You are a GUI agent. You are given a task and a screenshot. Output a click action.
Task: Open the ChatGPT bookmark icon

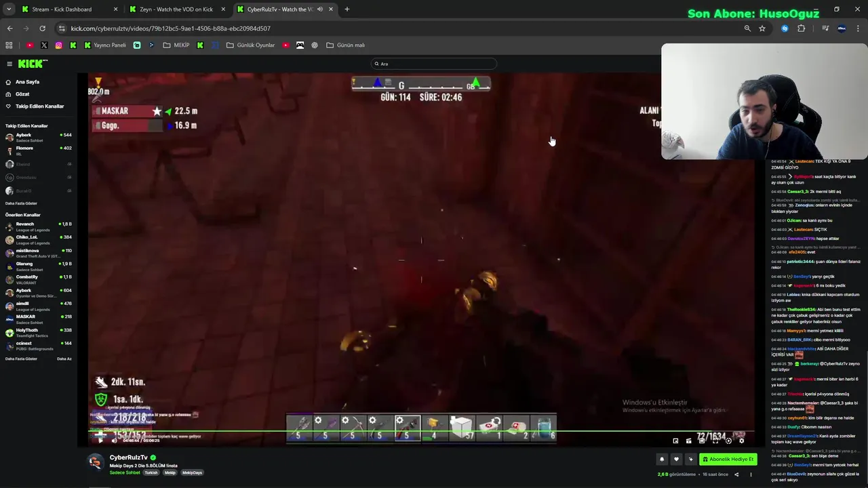click(315, 45)
